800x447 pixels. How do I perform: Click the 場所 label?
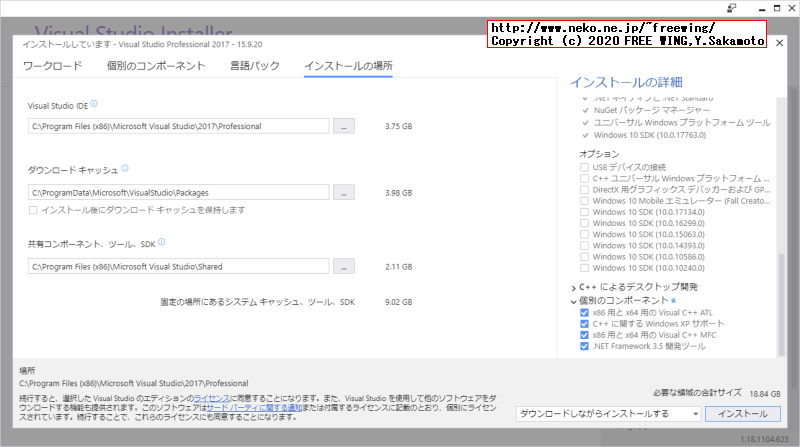point(27,371)
